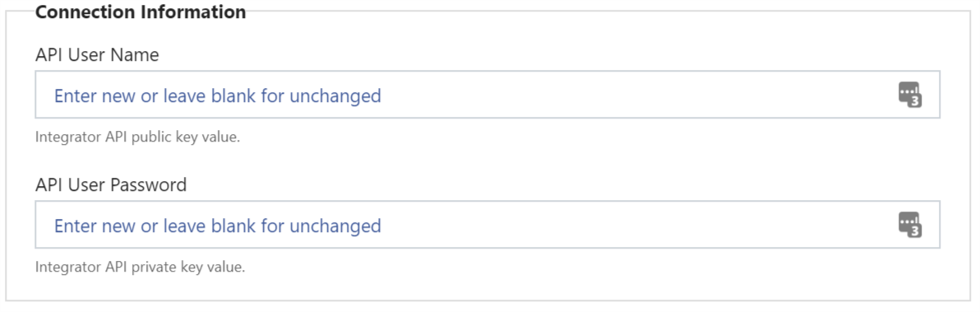Click the empty area right of the password placeholder

click(637, 225)
